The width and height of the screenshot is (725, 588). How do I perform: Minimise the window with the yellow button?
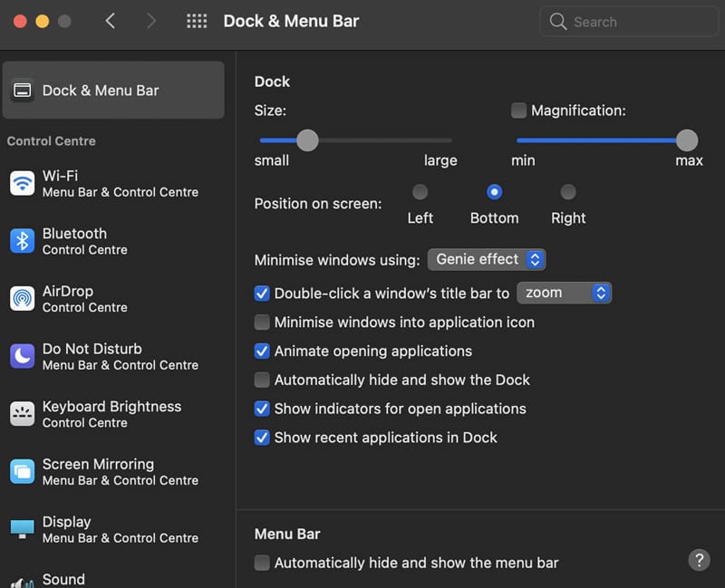coord(43,21)
